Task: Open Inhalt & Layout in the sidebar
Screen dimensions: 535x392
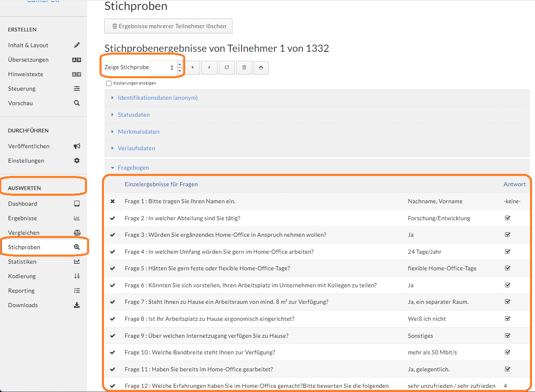Action: [28, 45]
